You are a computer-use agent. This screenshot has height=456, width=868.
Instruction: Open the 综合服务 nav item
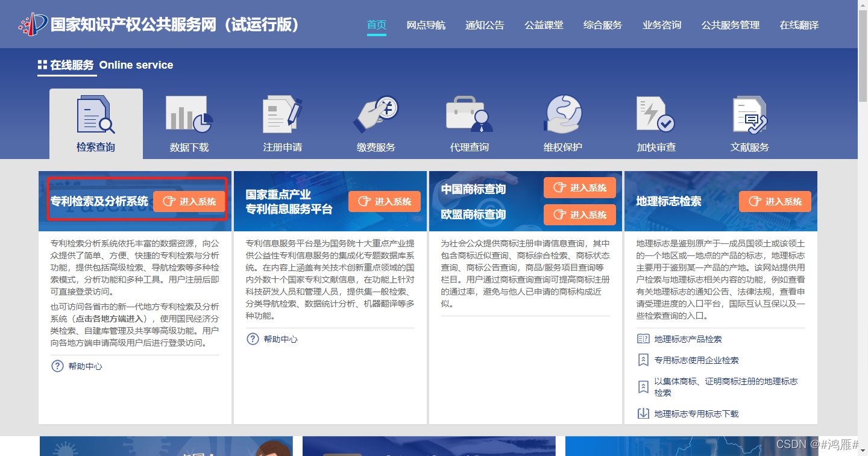tap(603, 25)
